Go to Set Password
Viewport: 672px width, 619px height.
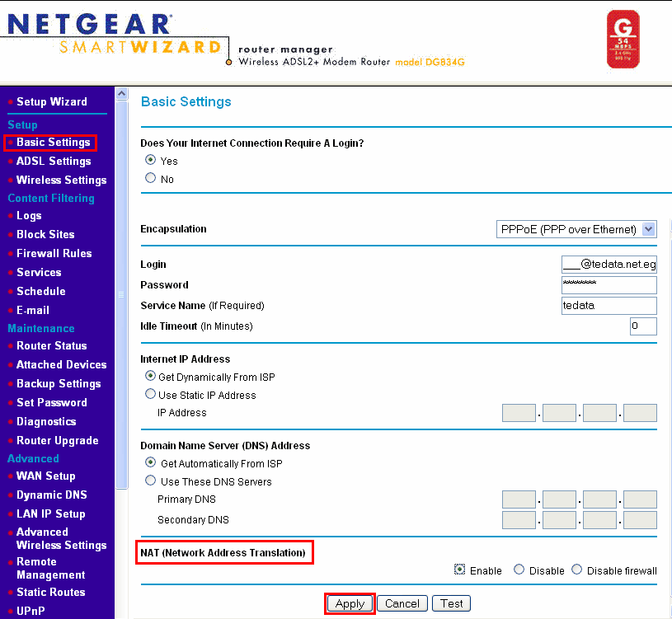point(51,403)
